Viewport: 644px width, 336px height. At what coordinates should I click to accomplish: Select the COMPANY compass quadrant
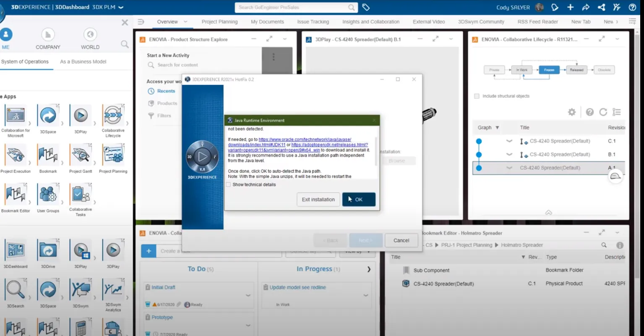(x=48, y=39)
